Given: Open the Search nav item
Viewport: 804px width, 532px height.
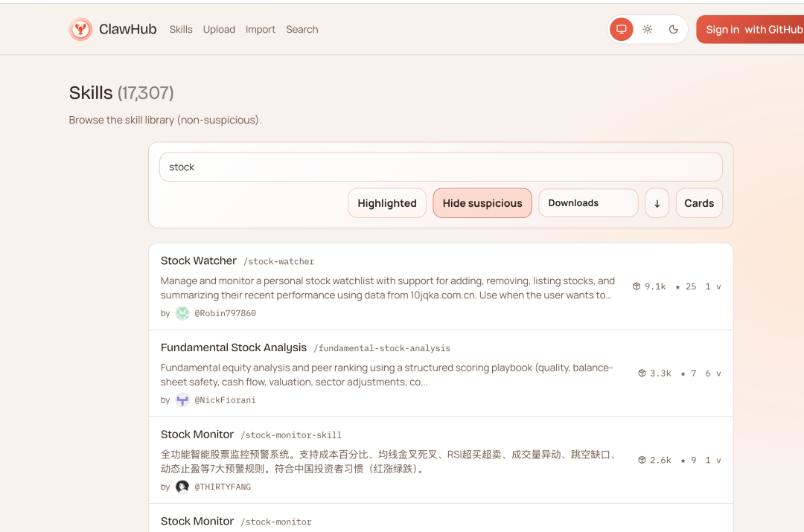Looking at the screenshot, I should pyautogui.click(x=302, y=30).
